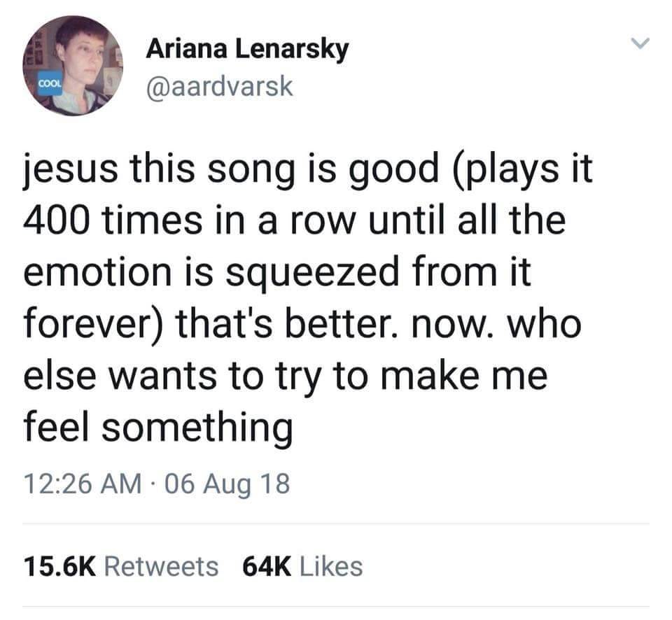View the 64K likes count
The image size is (672, 620).
coord(266,566)
